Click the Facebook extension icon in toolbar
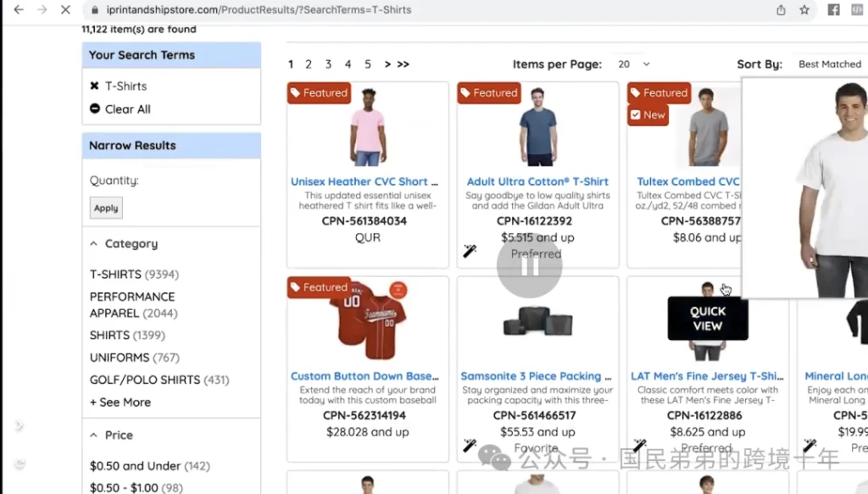The width and height of the screenshot is (868, 494). point(833,10)
